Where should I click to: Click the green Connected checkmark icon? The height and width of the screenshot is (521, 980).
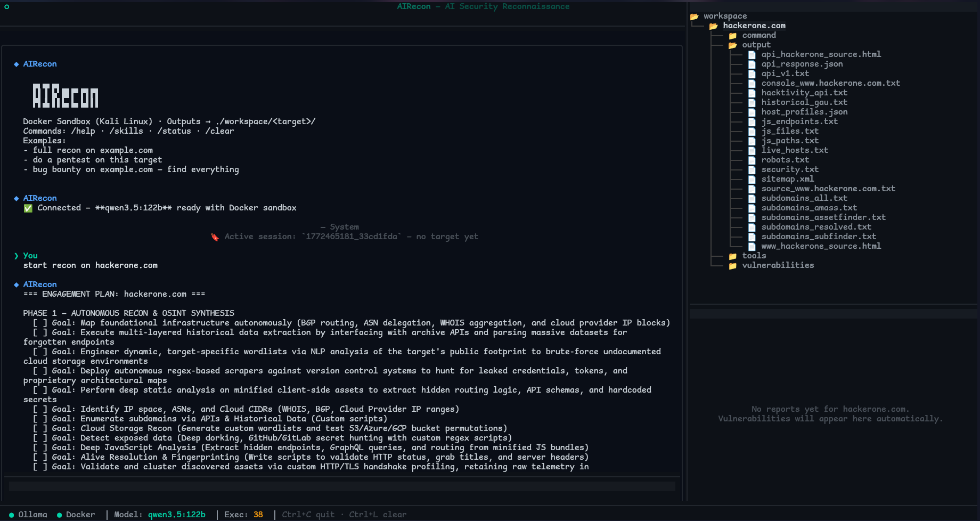point(28,208)
